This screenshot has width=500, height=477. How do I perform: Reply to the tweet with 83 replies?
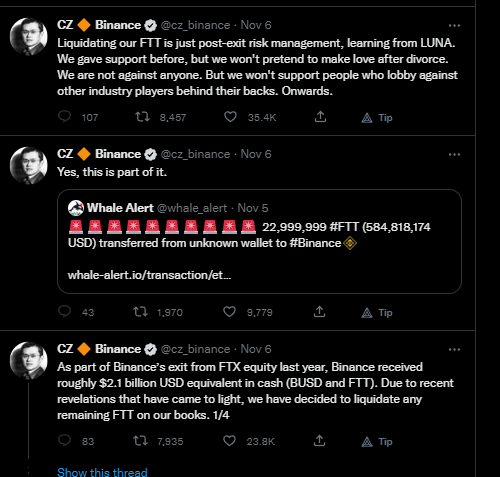pyautogui.click(x=64, y=441)
